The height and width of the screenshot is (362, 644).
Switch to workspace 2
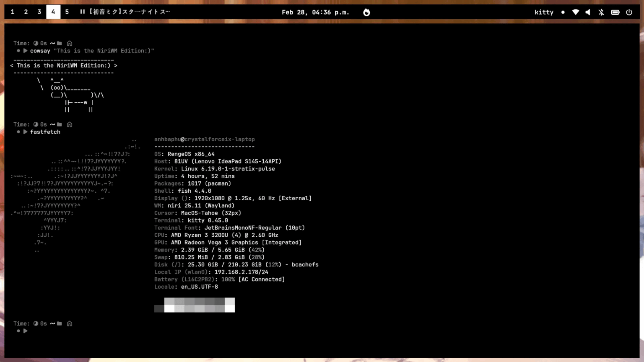pos(26,12)
